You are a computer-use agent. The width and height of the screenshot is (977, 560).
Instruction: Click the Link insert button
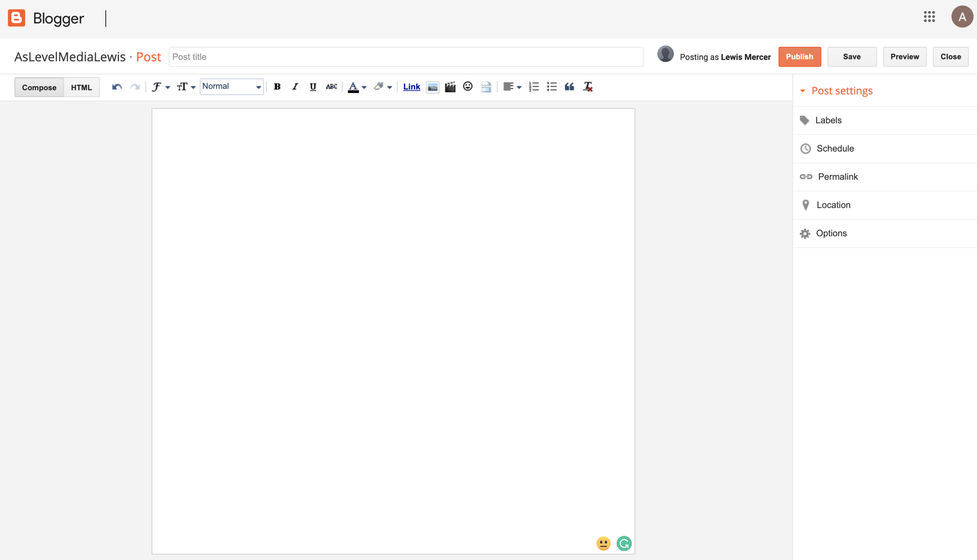(411, 86)
